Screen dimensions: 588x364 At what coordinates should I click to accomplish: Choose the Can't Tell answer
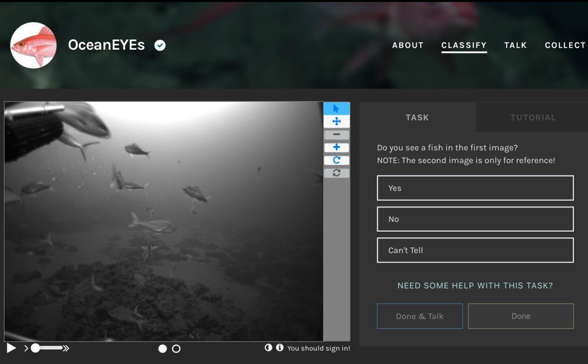pos(475,250)
